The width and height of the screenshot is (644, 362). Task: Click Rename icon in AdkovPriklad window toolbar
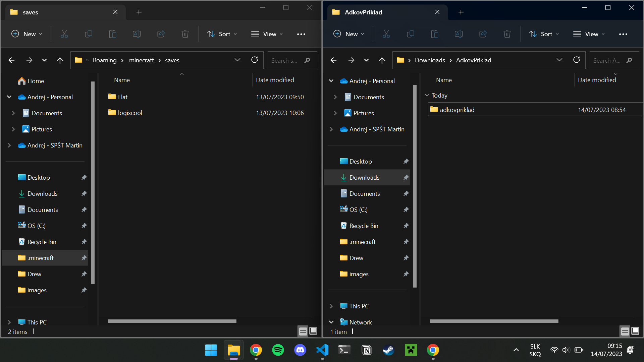point(459,34)
